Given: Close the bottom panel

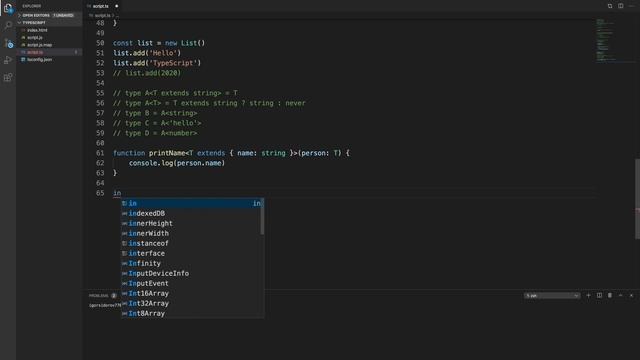Looking at the screenshot, I should coord(631,296).
